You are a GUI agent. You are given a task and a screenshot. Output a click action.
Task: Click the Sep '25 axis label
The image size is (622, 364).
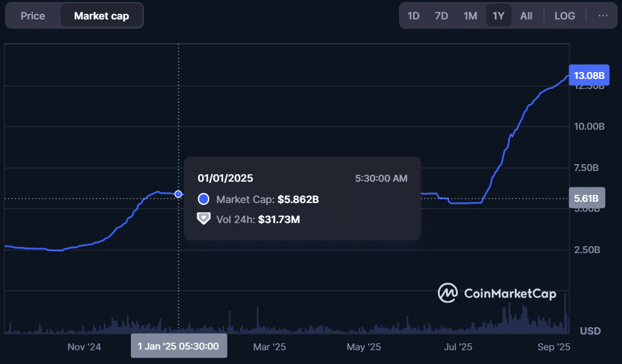554,346
